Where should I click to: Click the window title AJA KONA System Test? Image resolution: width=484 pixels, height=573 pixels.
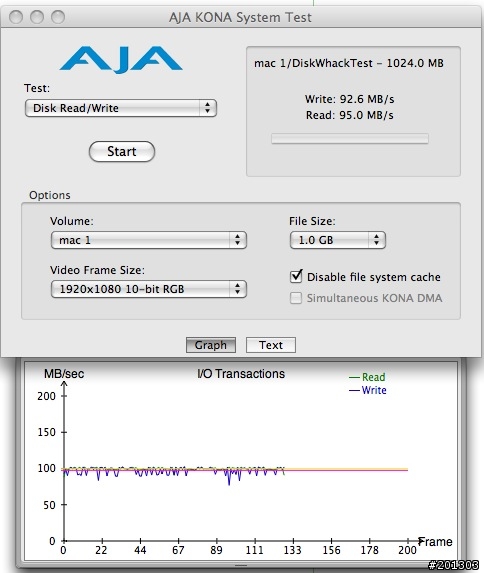(x=240, y=17)
